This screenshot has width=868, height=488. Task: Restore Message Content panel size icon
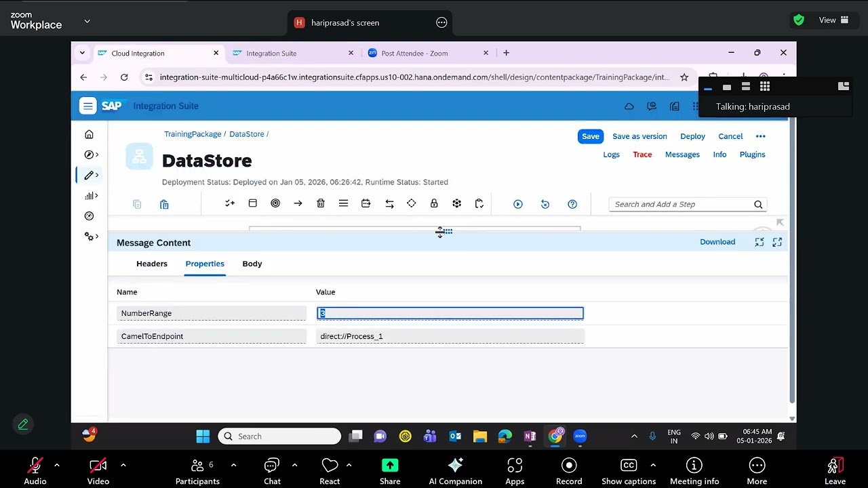point(759,242)
